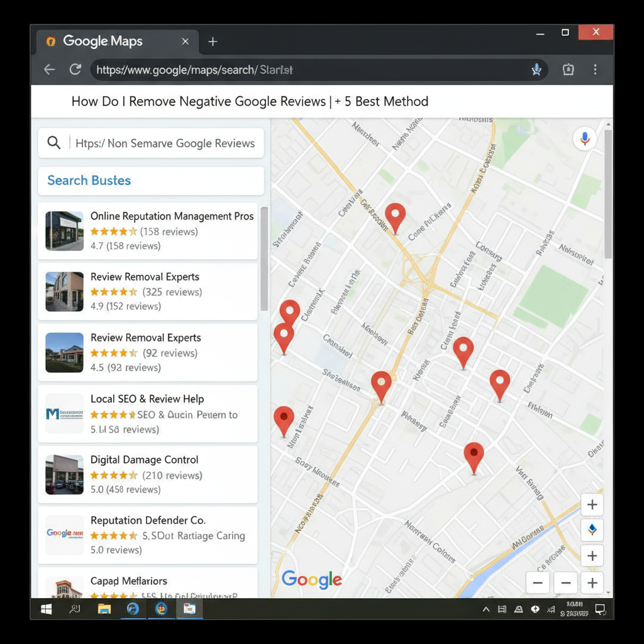Open the Review Removal Experts listing with 325 reviews

point(147,292)
